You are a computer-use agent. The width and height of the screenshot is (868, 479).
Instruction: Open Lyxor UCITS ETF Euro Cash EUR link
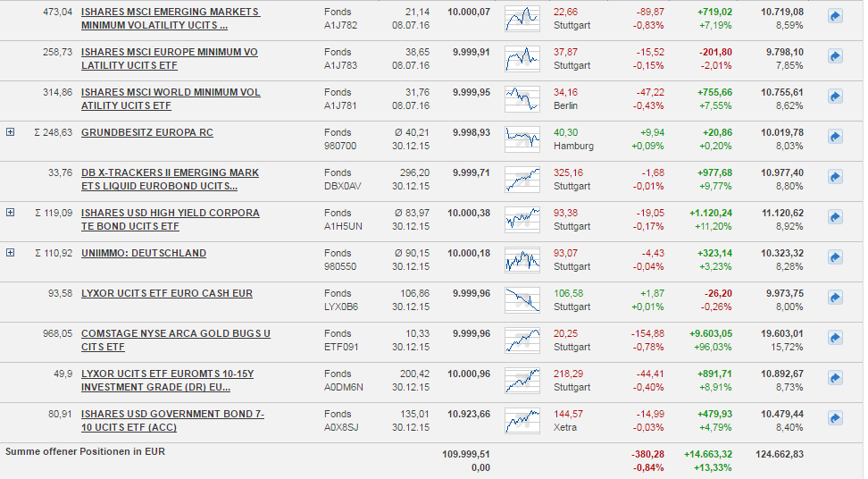[167, 293]
